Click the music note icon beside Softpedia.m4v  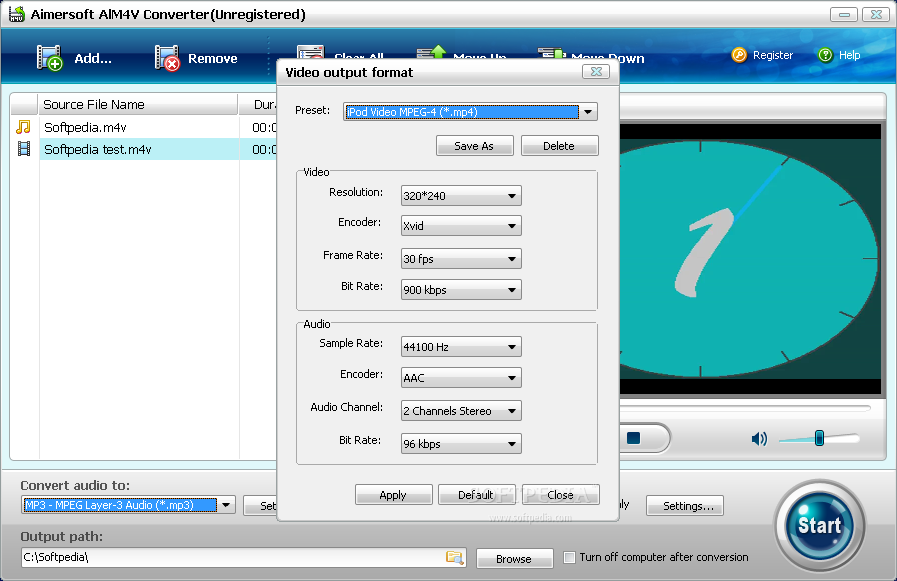(23, 127)
